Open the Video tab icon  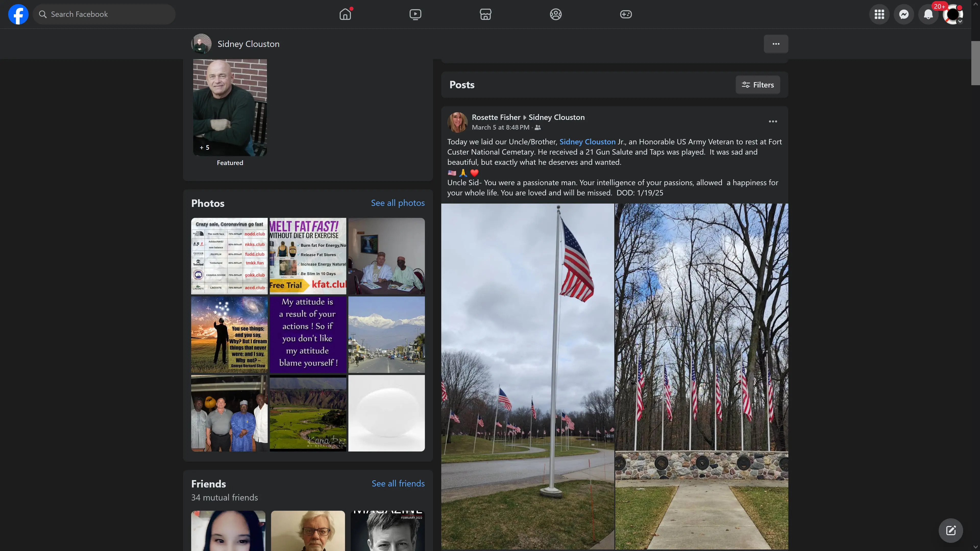coord(415,14)
